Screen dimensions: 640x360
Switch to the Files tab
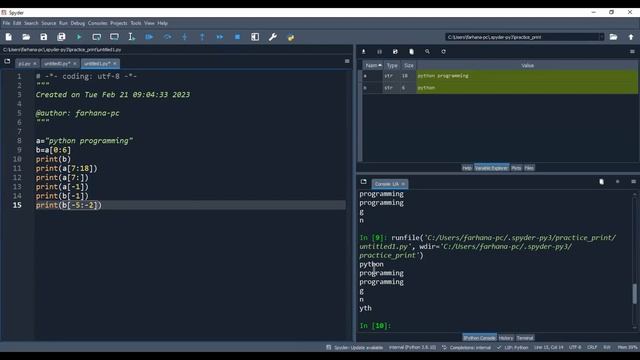pos(529,168)
